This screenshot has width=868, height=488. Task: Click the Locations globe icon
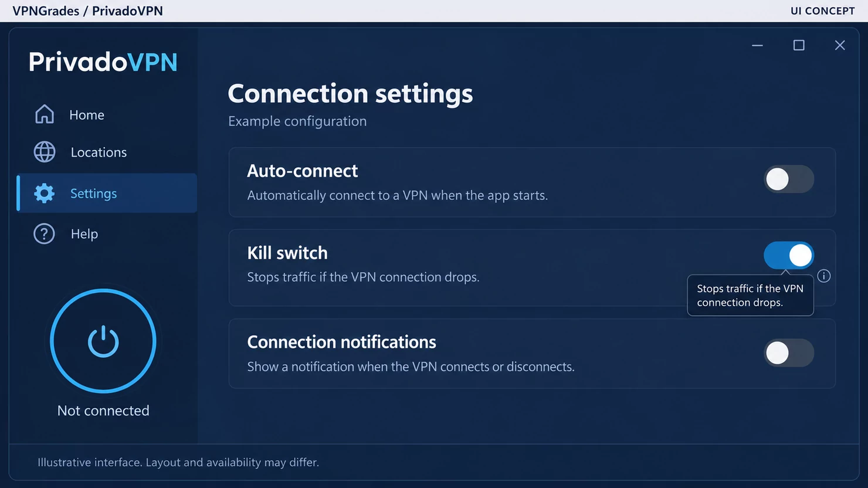(45, 152)
